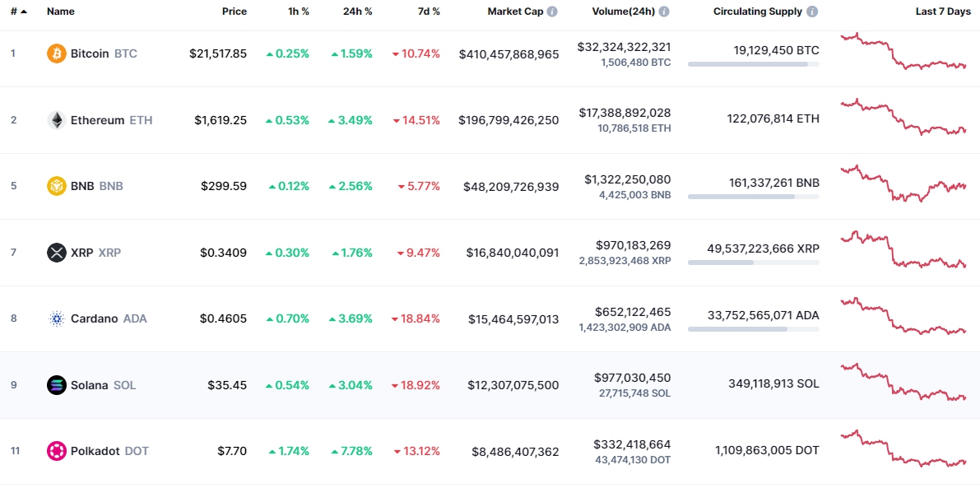The image size is (980, 488).
Task: Click the Ethereum diamond logo icon
Action: 57,120
